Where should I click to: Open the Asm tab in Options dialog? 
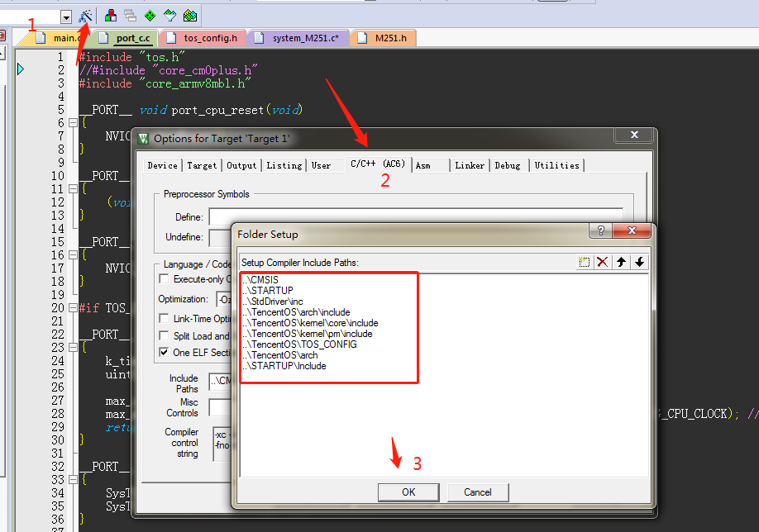point(430,165)
